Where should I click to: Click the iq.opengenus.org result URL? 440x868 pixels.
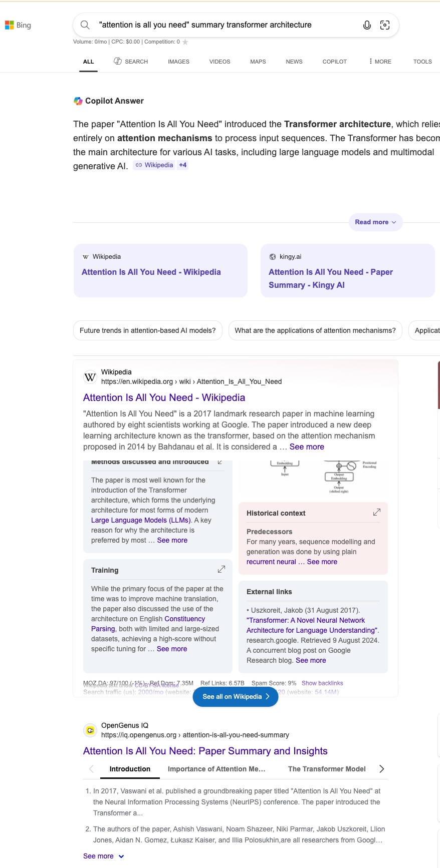tap(195, 735)
